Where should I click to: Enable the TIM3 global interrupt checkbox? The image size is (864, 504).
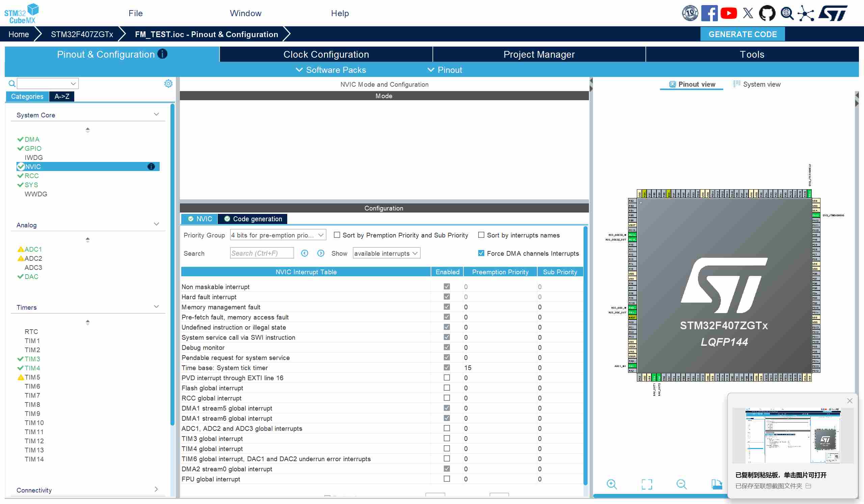447,438
